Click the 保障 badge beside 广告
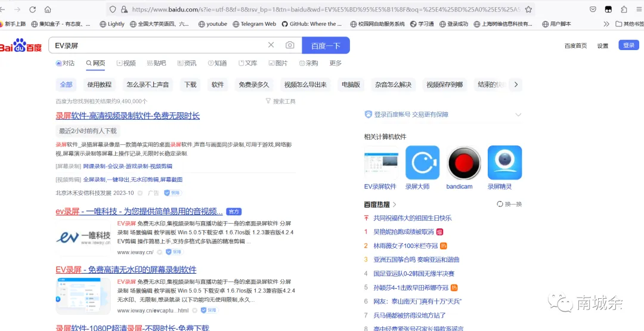This screenshot has width=644, height=331. 173,193
